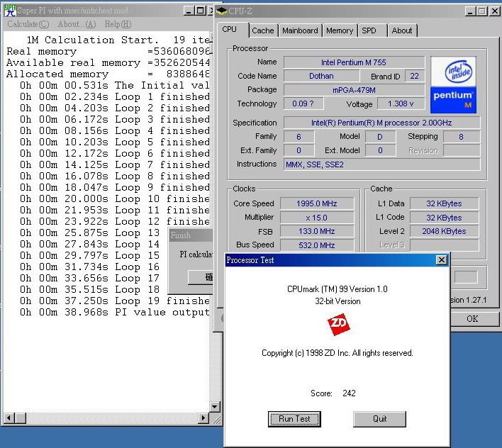Click the horizontal scrollbar thumb in Super PI
The width and height of the screenshot is (502, 448).
(x=21, y=418)
